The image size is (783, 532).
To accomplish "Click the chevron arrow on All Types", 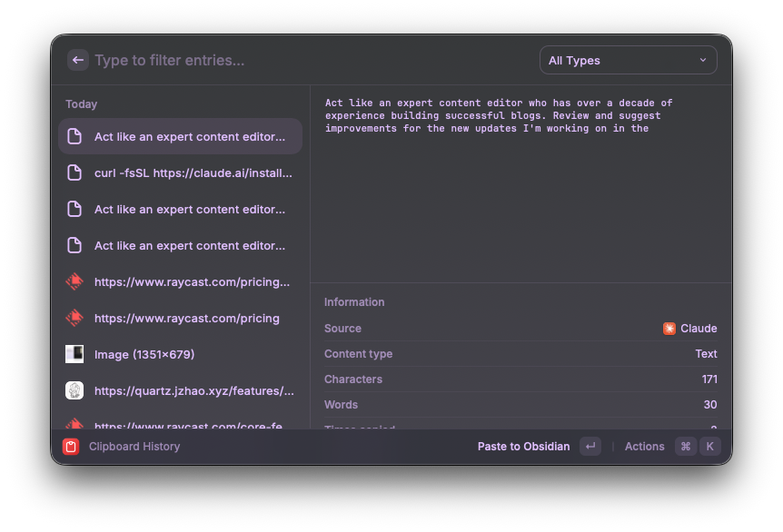I will [x=703, y=60].
